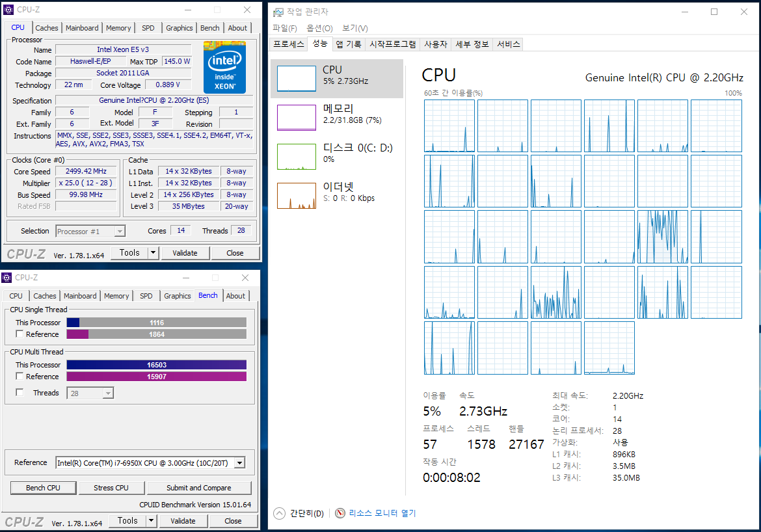Open the SPD tab in top CPU-Z window
The height and width of the screenshot is (532, 761).
coord(148,28)
